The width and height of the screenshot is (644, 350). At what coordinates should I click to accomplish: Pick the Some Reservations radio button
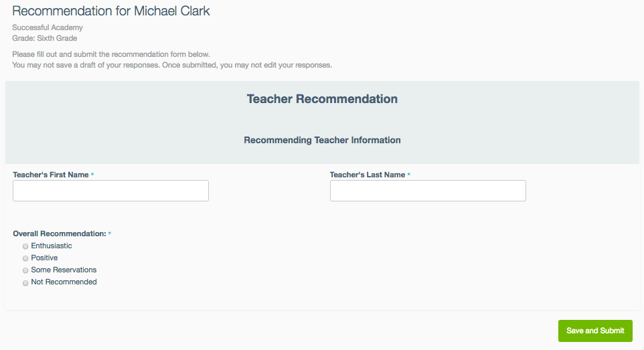click(25, 270)
